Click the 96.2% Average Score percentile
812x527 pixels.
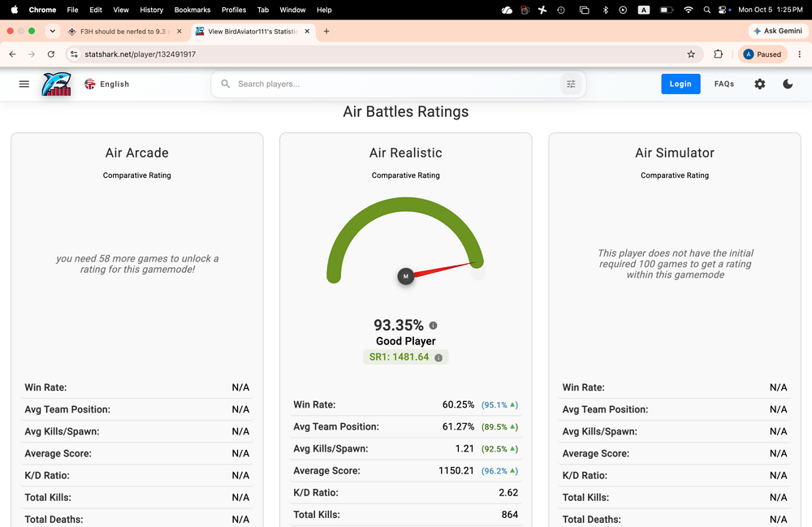tap(499, 471)
